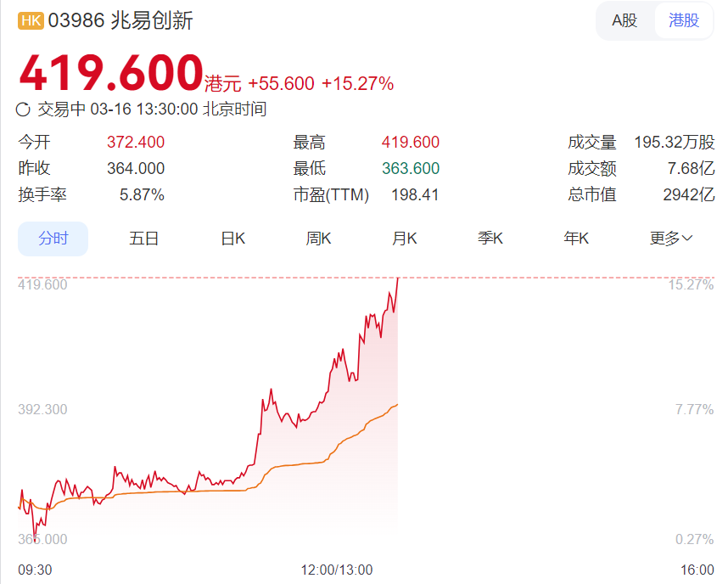
Task: Click the refresh icon beside 交易中
Action: 24,109
